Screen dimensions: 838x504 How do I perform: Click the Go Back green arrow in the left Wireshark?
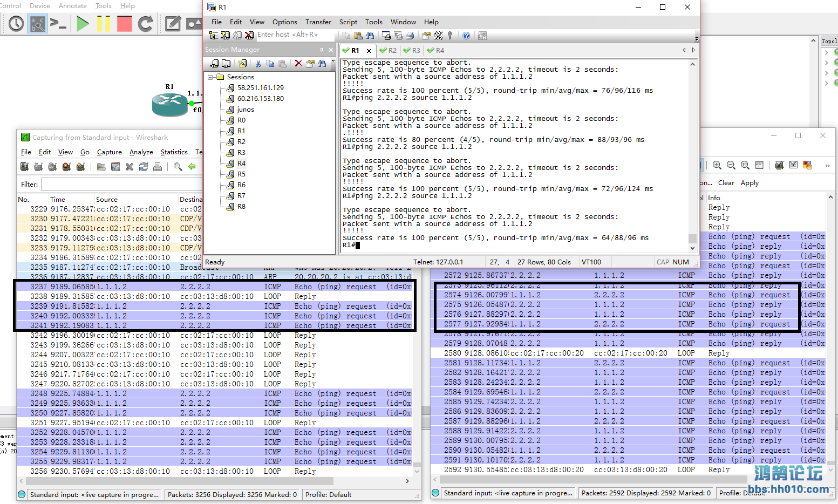pyautogui.click(x=192, y=167)
